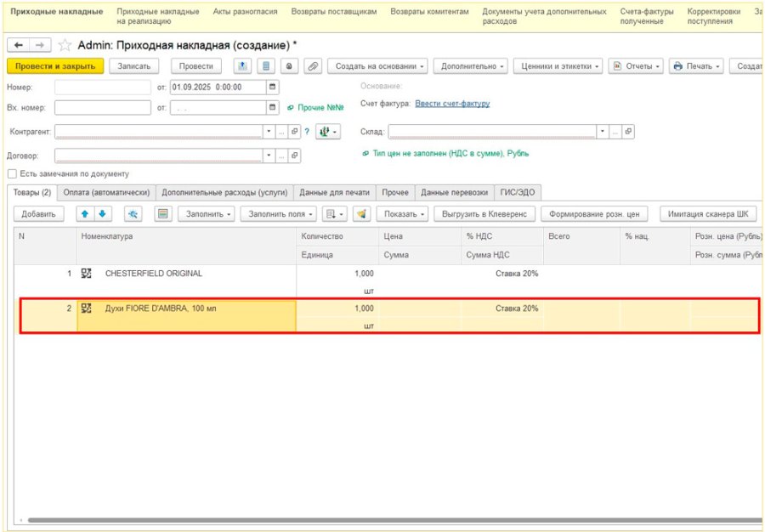Expand the Договор dropdown list
The width and height of the screenshot is (765, 532).
[x=269, y=156]
